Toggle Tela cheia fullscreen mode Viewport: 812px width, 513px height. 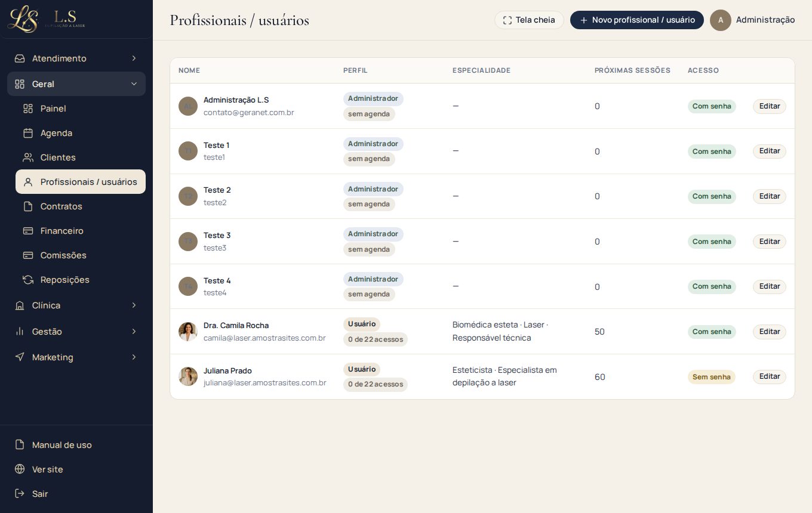(x=529, y=20)
